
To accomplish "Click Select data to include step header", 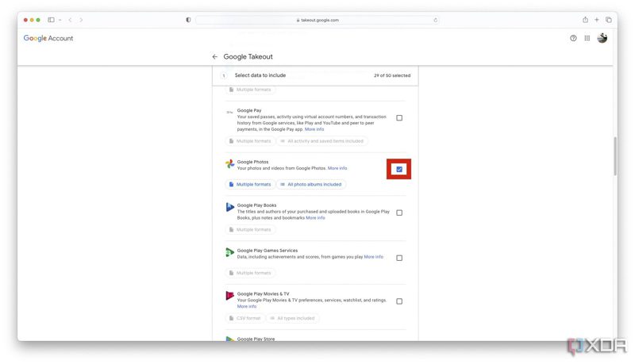I will (x=260, y=75).
